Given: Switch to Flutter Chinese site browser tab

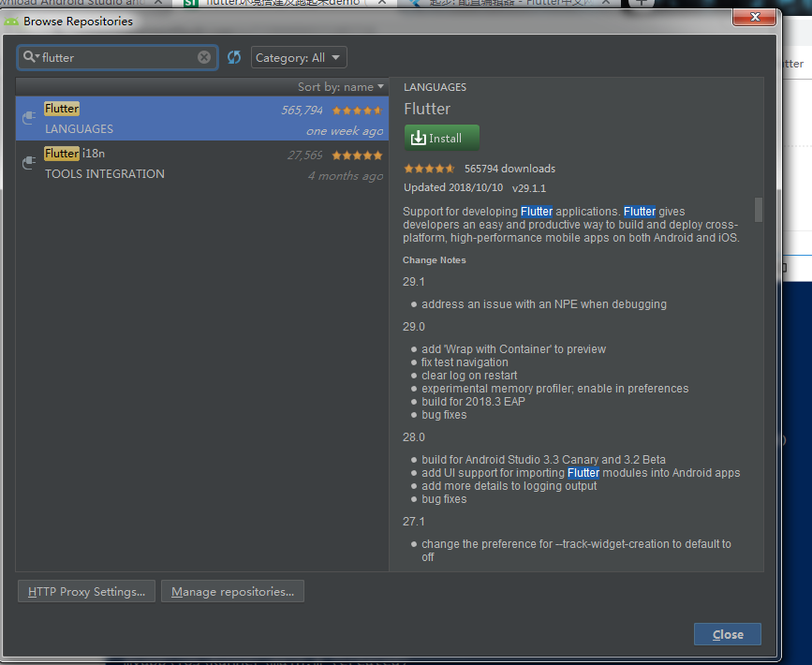Looking at the screenshot, I should [x=510, y=3].
